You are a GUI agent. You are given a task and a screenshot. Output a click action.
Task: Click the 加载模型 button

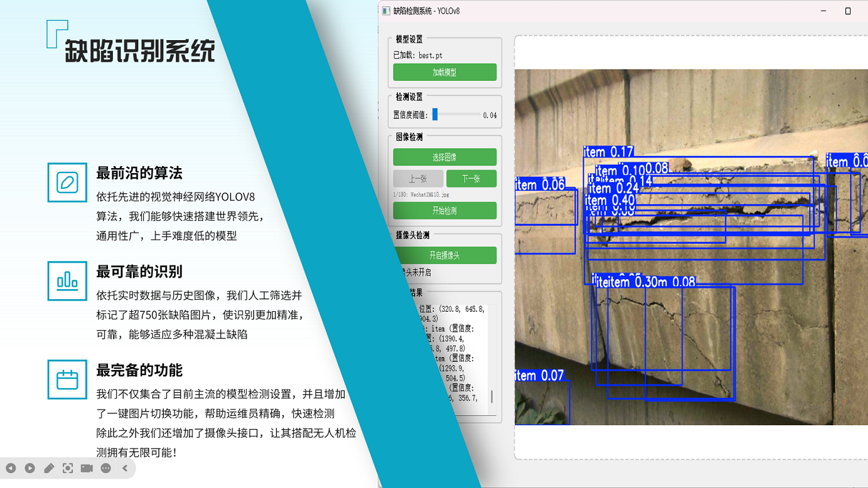click(444, 73)
